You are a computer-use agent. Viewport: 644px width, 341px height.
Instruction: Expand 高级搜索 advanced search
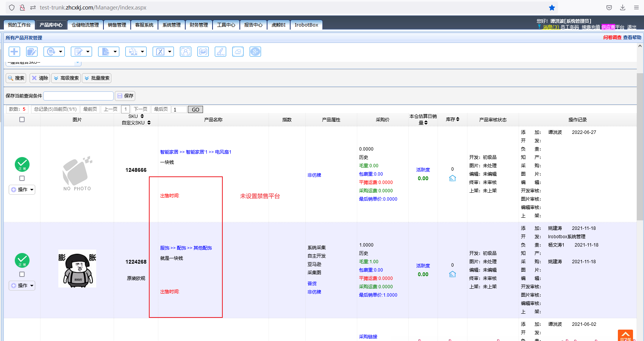pyautogui.click(x=66, y=78)
